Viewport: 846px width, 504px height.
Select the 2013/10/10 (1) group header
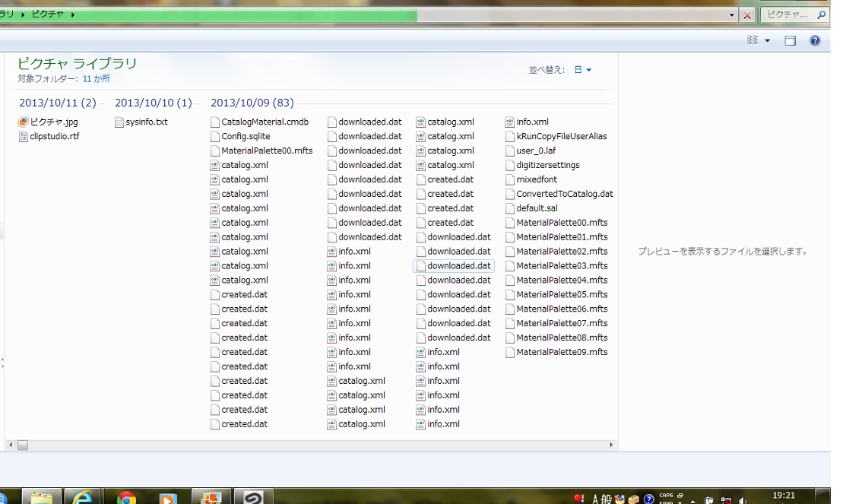(x=154, y=103)
